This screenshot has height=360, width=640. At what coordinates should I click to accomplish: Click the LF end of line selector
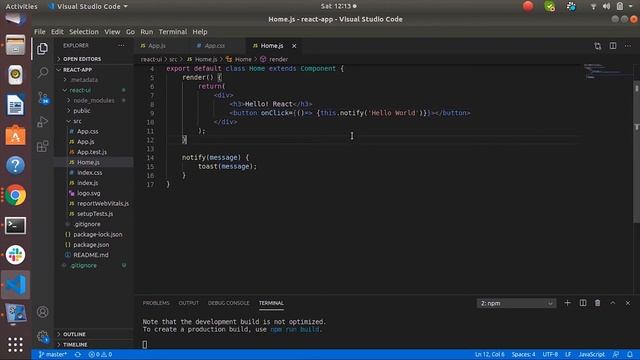pos(568,354)
